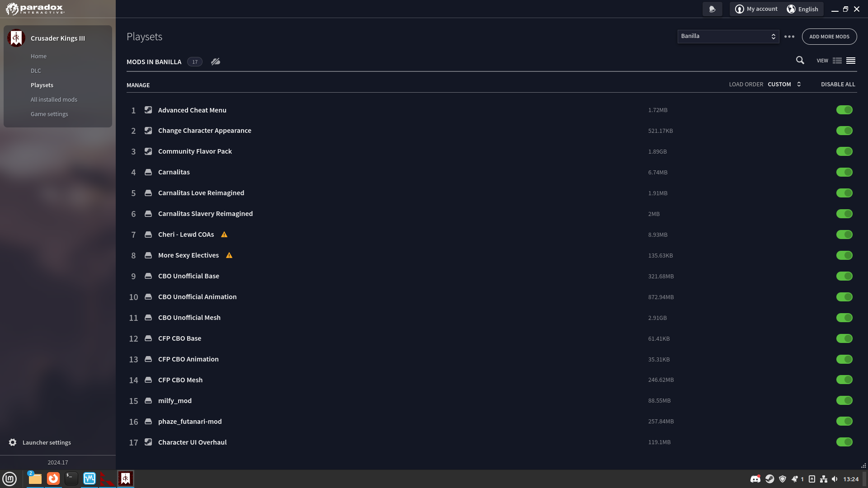868x488 pixels.
Task: Toggle off CFP CBO Base mod
Action: tap(844, 338)
